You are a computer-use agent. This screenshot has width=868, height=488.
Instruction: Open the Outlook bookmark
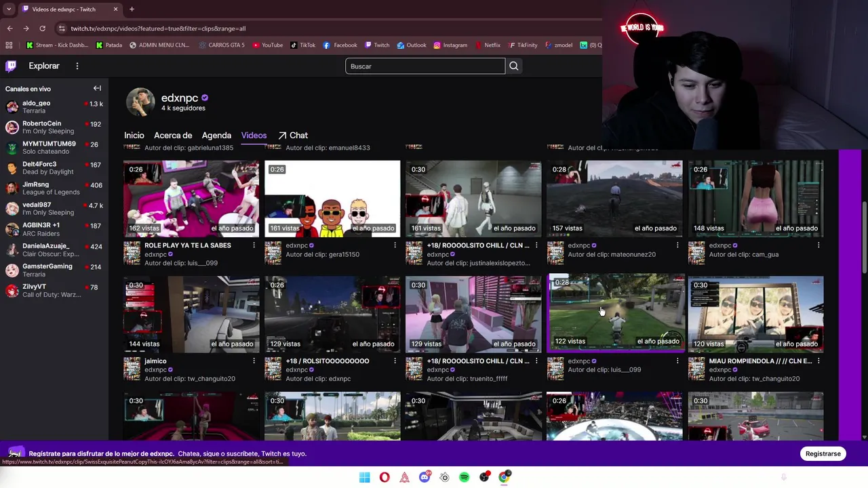[412, 45]
